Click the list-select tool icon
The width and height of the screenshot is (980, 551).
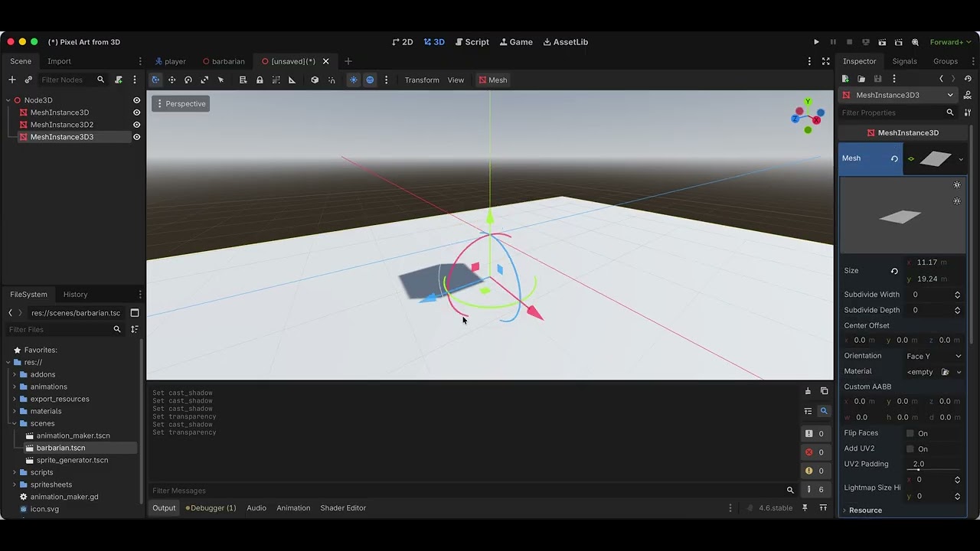(x=243, y=80)
